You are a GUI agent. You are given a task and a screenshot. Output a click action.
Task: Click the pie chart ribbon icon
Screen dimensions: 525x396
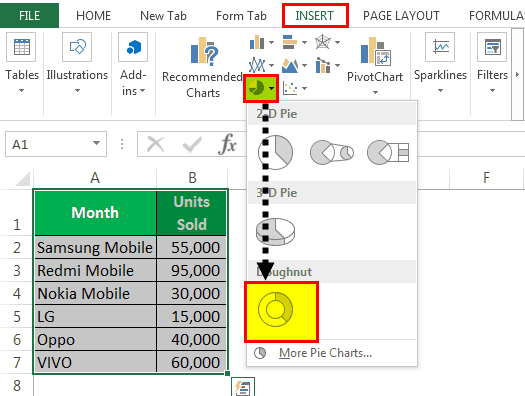click(257, 88)
